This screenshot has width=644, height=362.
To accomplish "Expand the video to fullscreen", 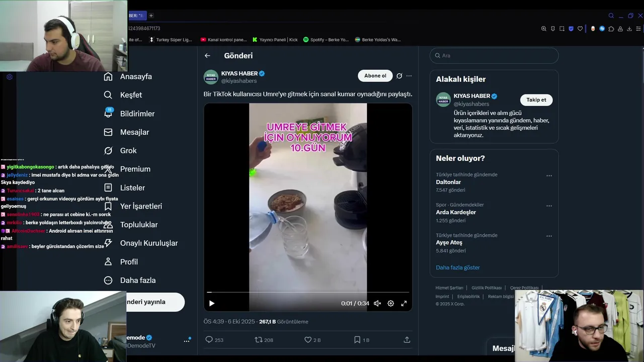I will tap(404, 303).
